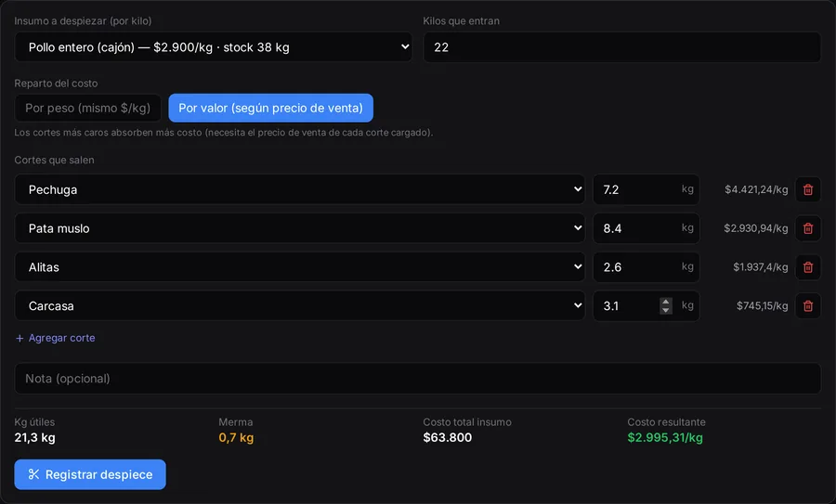Click the Costo resultante label
This screenshot has height=504, width=836.
666,422
